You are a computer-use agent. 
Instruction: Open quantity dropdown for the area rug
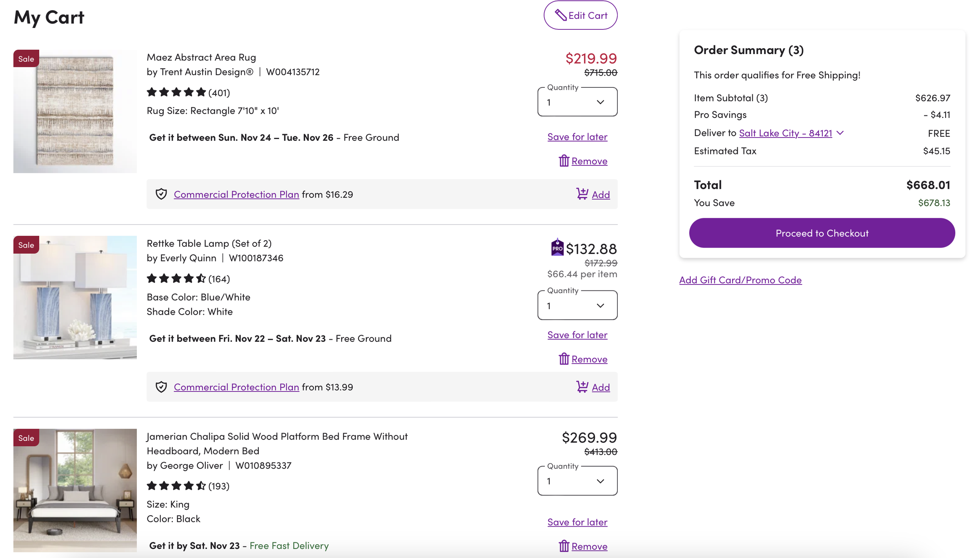coord(577,102)
